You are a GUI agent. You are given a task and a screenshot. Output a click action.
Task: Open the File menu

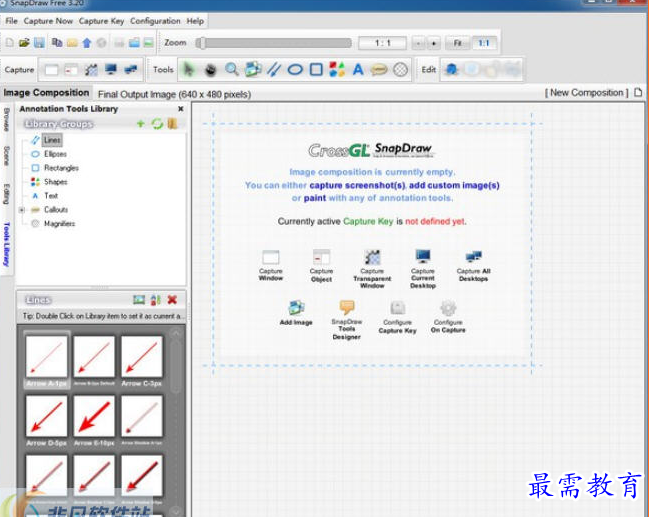[11, 21]
